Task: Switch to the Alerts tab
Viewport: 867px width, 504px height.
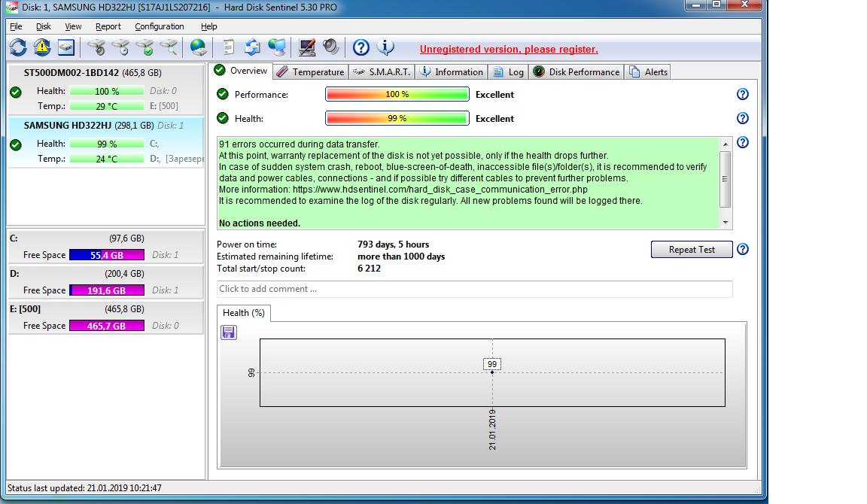Action: pos(648,72)
